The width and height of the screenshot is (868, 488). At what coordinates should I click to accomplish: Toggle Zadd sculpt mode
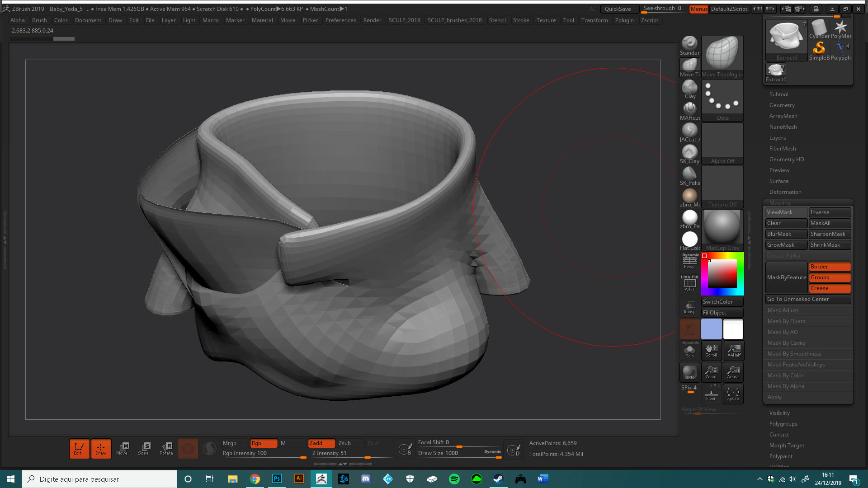point(321,443)
